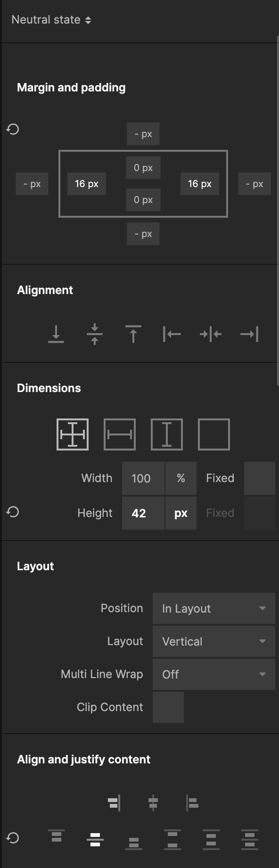Expand the Multi Line Wrap dropdown
279x868 pixels.
pos(214,674)
